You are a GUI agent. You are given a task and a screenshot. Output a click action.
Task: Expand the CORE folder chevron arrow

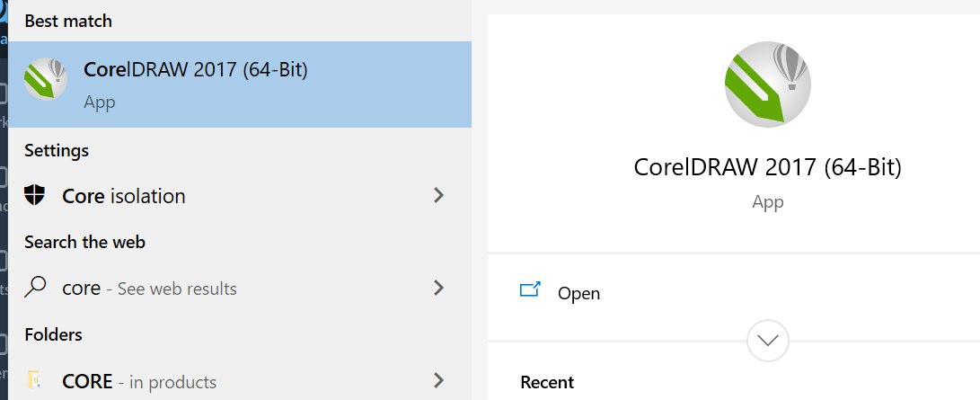438,380
